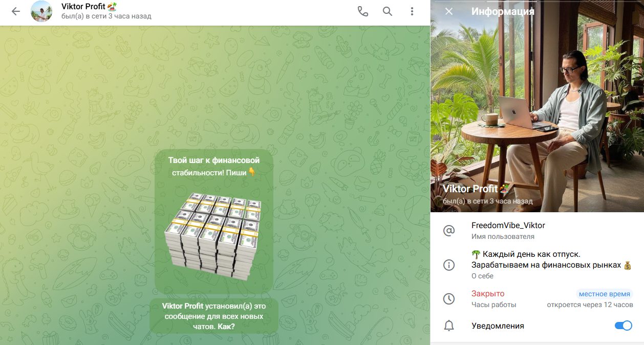Open chat search with magnifier icon
This screenshot has height=345, width=644.
(x=388, y=11)
